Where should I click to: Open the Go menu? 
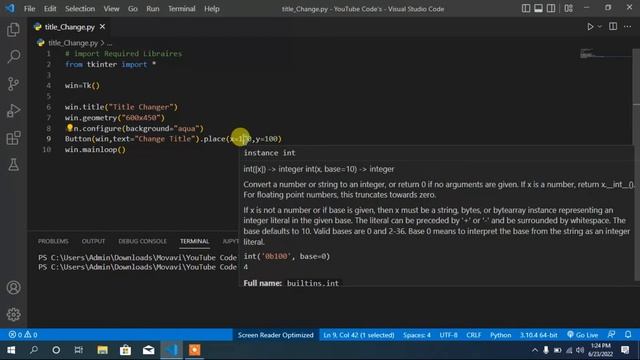click(133, 9)
